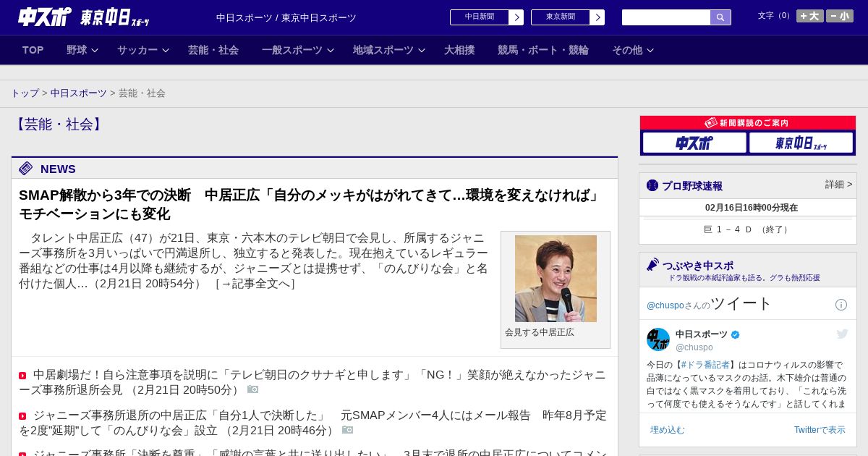
Task: Open the photo of 中居正広 at press conference
Action: point(556,279)
